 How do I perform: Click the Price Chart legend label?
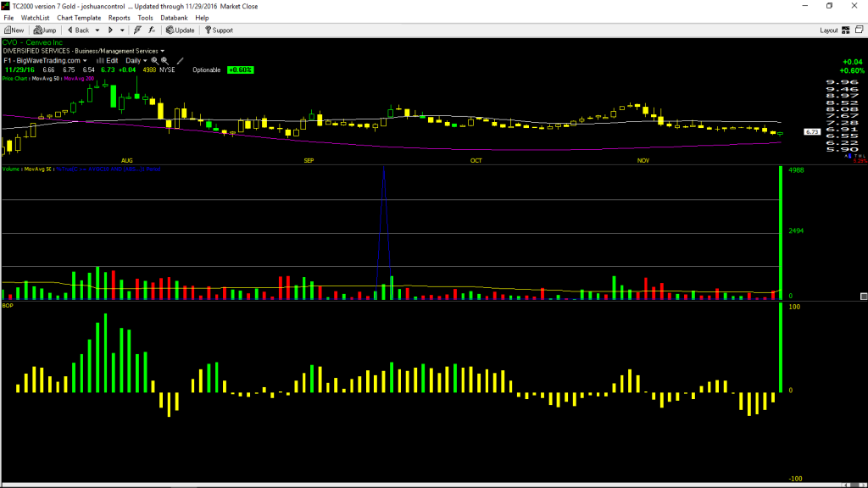coord(14,79)
